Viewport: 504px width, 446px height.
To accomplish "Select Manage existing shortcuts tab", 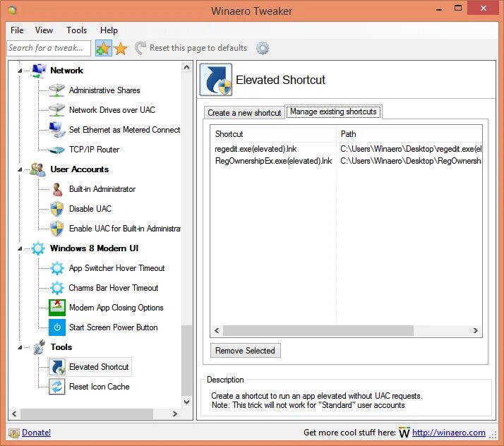I will (333, 111).
